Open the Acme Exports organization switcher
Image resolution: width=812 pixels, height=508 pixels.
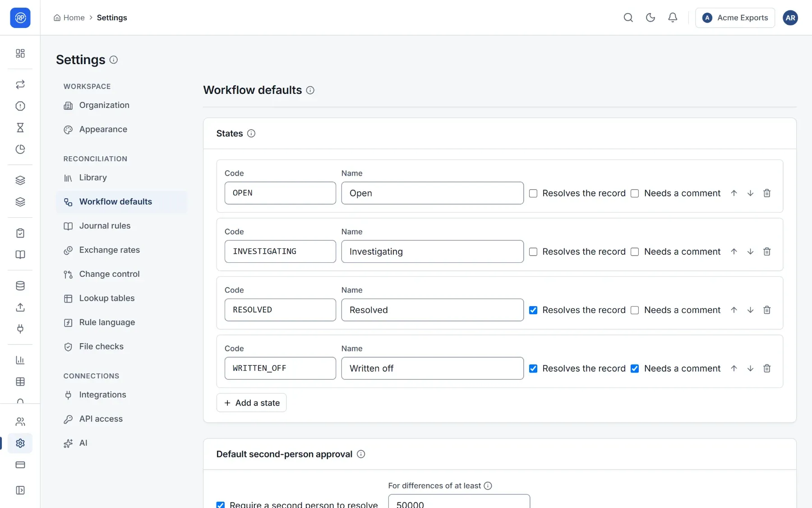[x=734, y=18]
